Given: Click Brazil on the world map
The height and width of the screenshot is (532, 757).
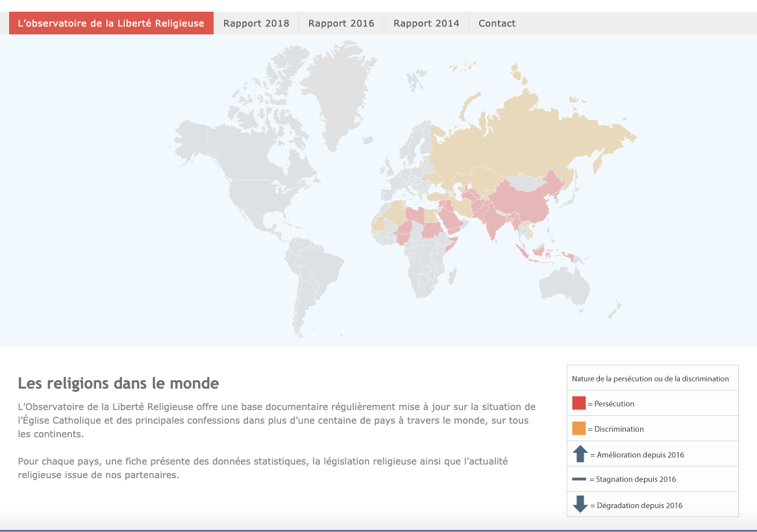Looking at the screenshot, I should tap(318, 263).
